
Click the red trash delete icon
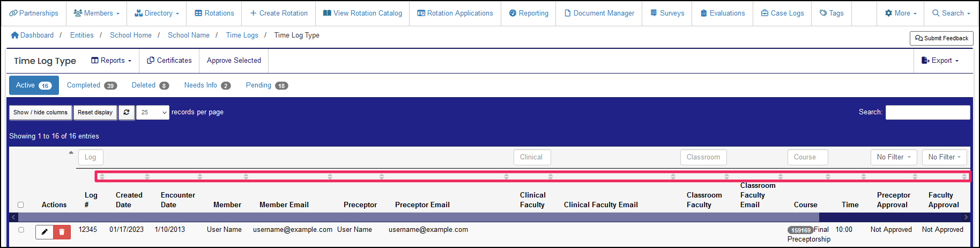pyautogui.click(x=62, y=232)
